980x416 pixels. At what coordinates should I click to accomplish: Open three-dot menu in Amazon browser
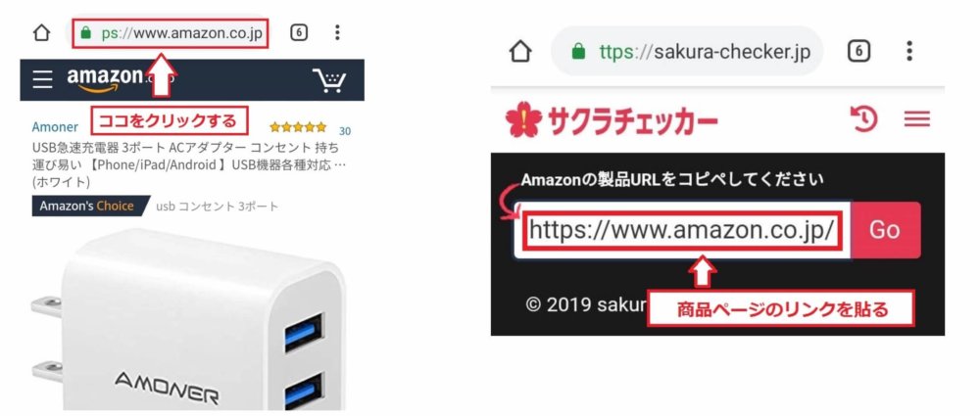pyautogui.click(x=337, y=32)
